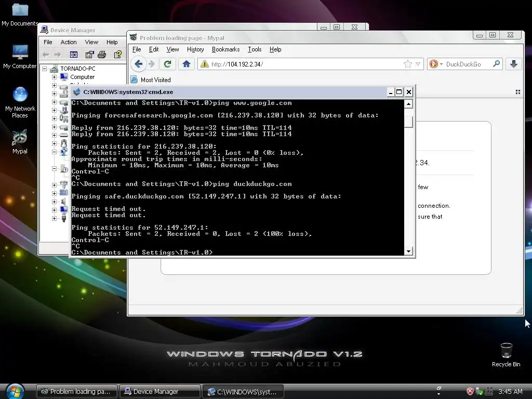Open the File menu in Mypal
The image size is (532, 399).
point(137,49)
